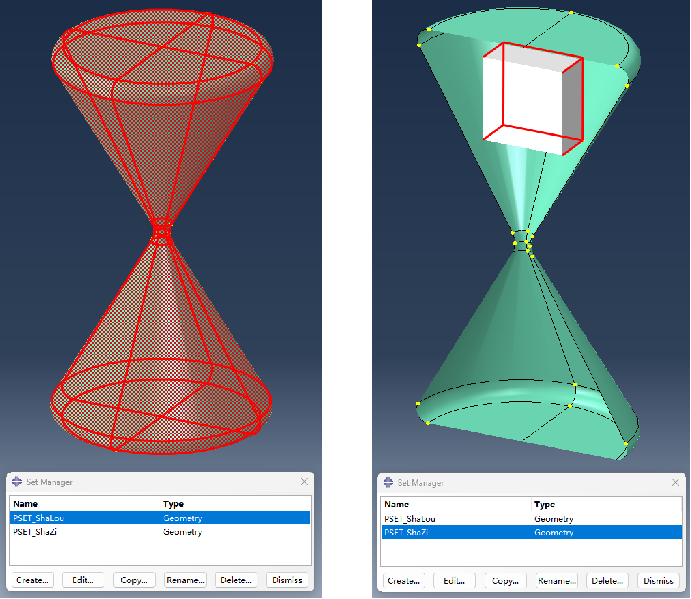Click Edit button in right Set Manager
691x599 pixels.
[x=454, y=581]
